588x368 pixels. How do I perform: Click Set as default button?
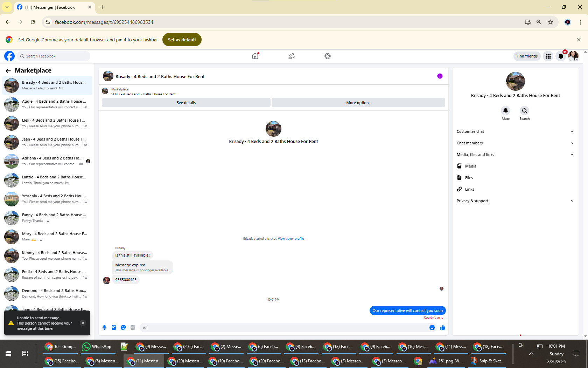[x=182, y=40]
